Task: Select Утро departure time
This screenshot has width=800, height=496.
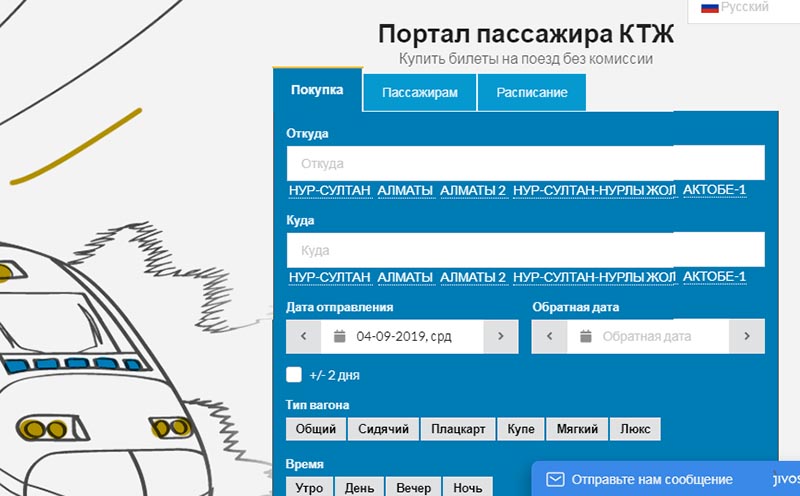Action: click(309, 487)
